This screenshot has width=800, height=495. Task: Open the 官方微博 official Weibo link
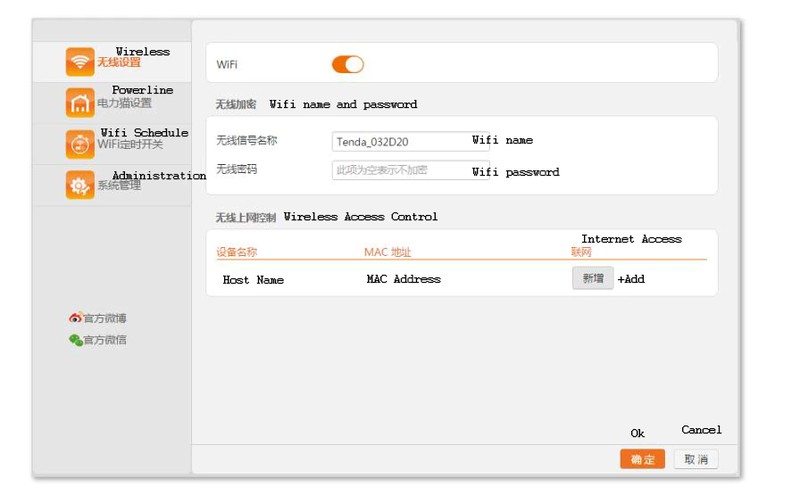pos(105,319)
